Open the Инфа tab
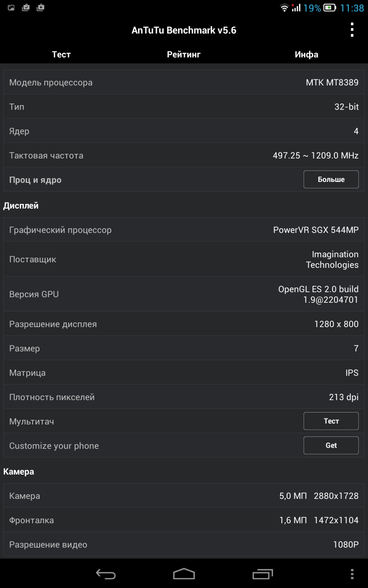This screenshot has width=368, height=588. coord(306,54)
